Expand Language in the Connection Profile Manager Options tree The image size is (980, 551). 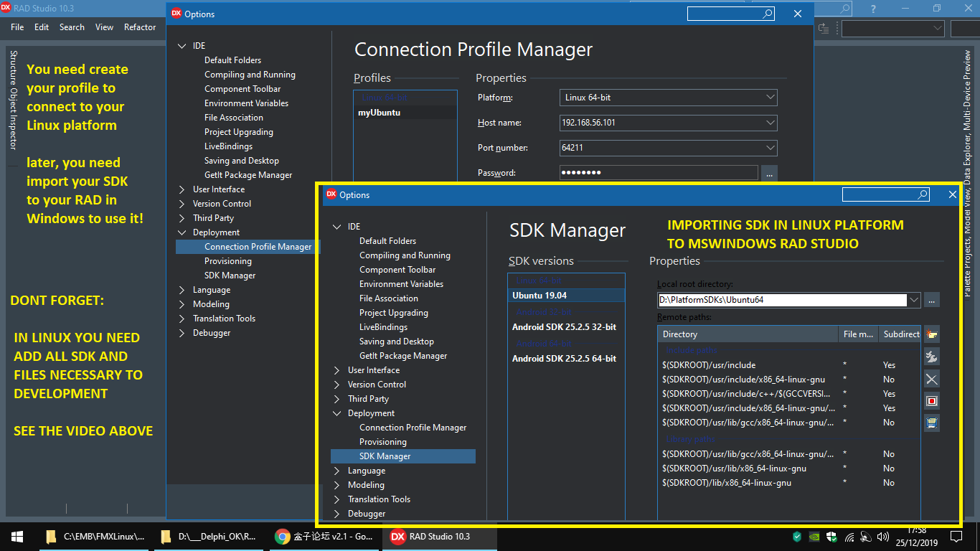coord(182,290)
